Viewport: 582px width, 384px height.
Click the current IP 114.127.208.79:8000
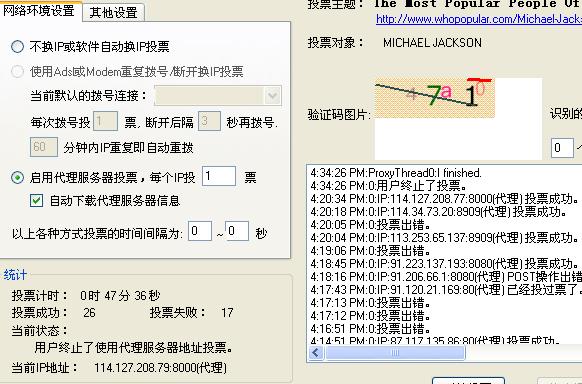160,368
